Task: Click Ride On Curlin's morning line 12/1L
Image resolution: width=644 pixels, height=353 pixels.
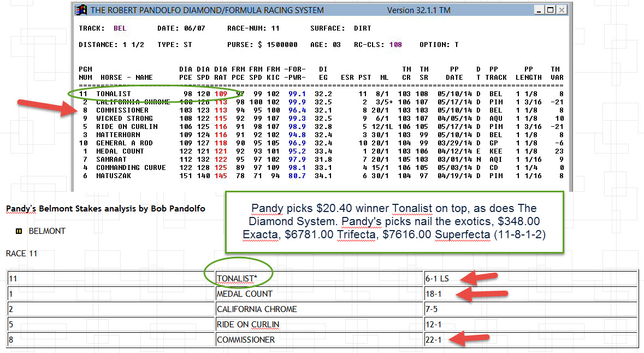Action: tap(382, 127)
